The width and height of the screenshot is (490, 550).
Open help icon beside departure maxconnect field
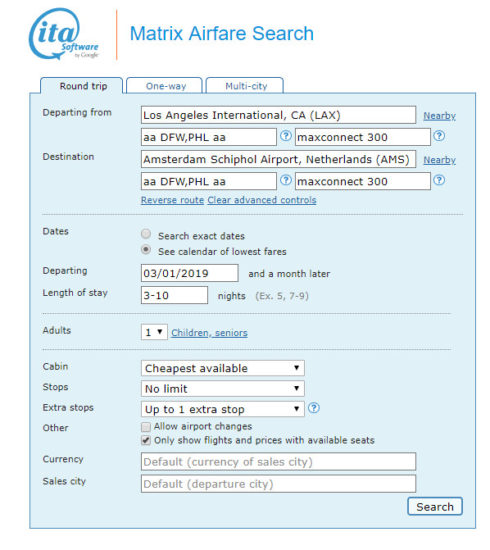[x=439, y=136]
